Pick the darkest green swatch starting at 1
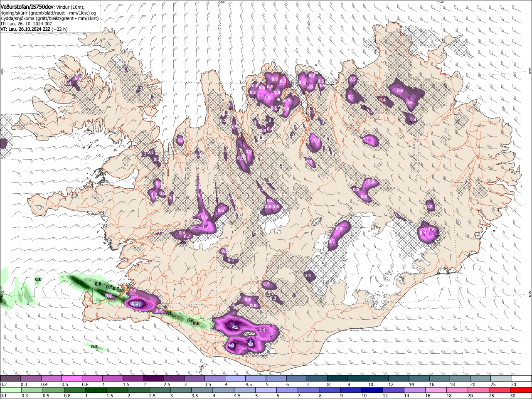The width and height of the screenshot is (532, 399). point(96,390)
